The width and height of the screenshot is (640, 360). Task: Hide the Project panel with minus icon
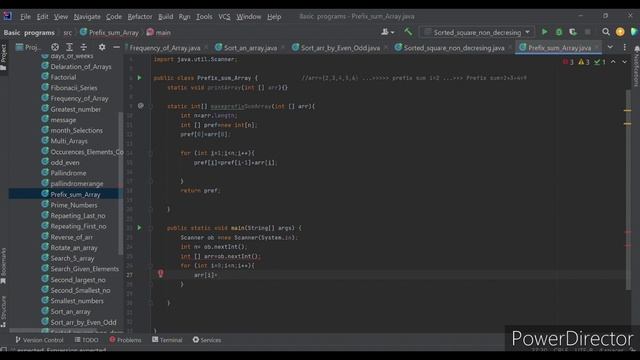(116, 47)
